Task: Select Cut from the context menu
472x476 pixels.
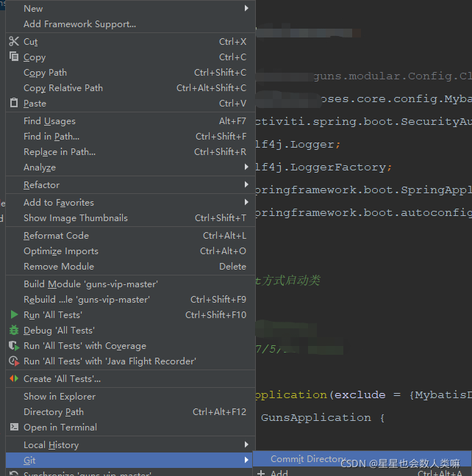Action: [130, 42]
